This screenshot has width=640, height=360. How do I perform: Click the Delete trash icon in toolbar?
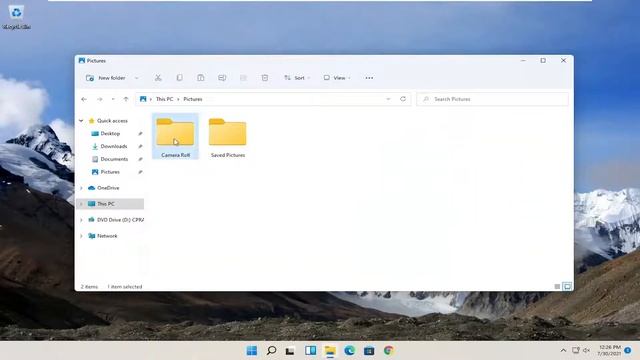[264, 78]
